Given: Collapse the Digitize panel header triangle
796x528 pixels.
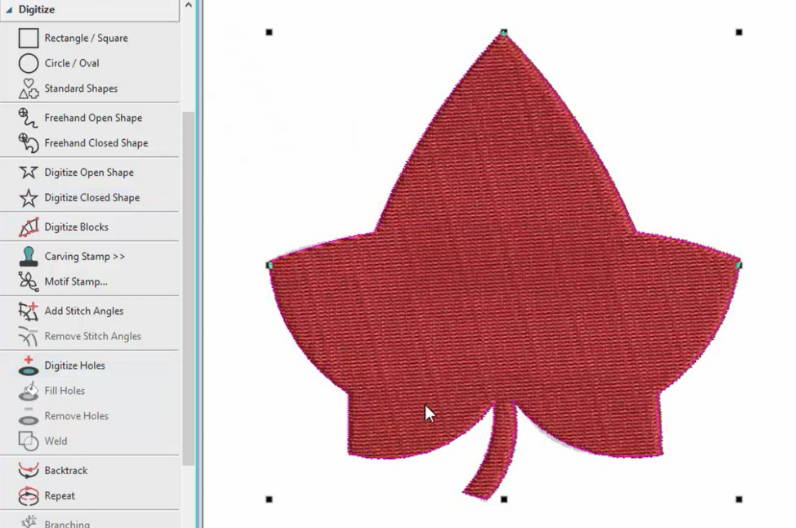Looking at the screenshot, I should click(9, 10).
